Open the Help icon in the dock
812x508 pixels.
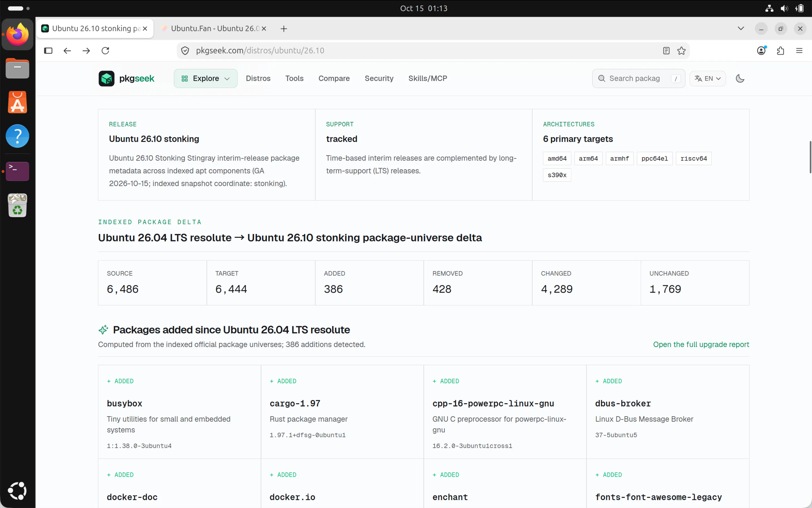pyautogui.click(x=18, y=136)
